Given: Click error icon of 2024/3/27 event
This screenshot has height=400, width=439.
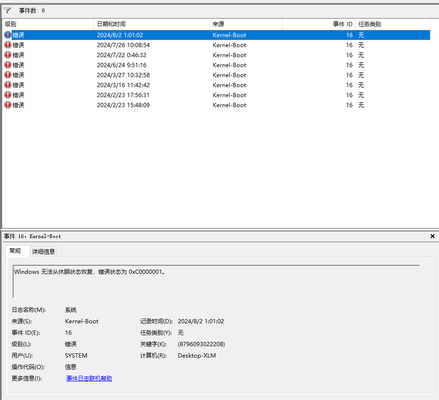Looking at the screenshot, I should coord(8,75).
